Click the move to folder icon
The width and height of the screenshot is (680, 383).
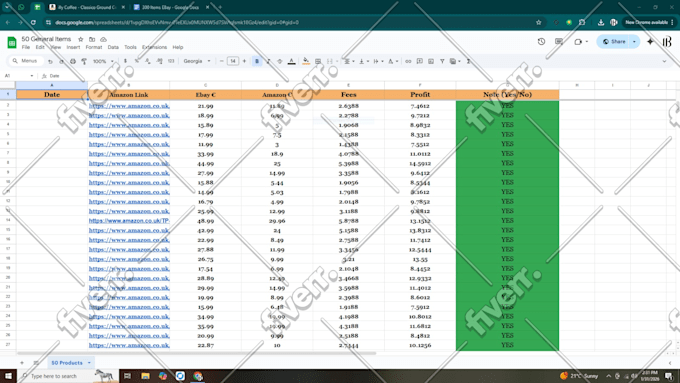pos(92,39)
